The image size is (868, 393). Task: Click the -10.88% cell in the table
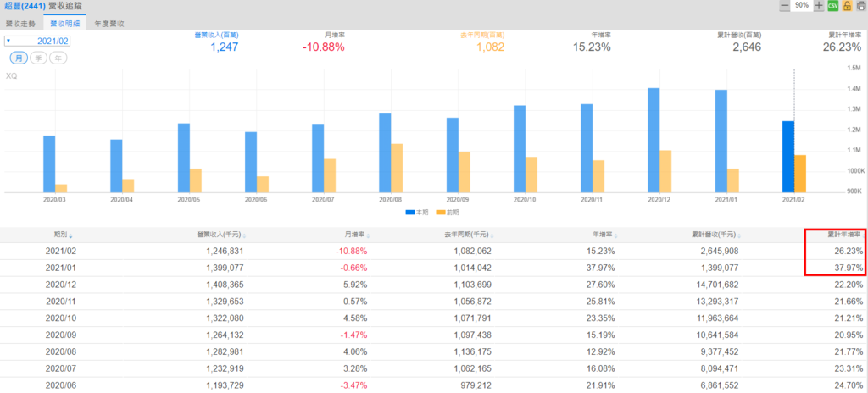pos(352,251)
